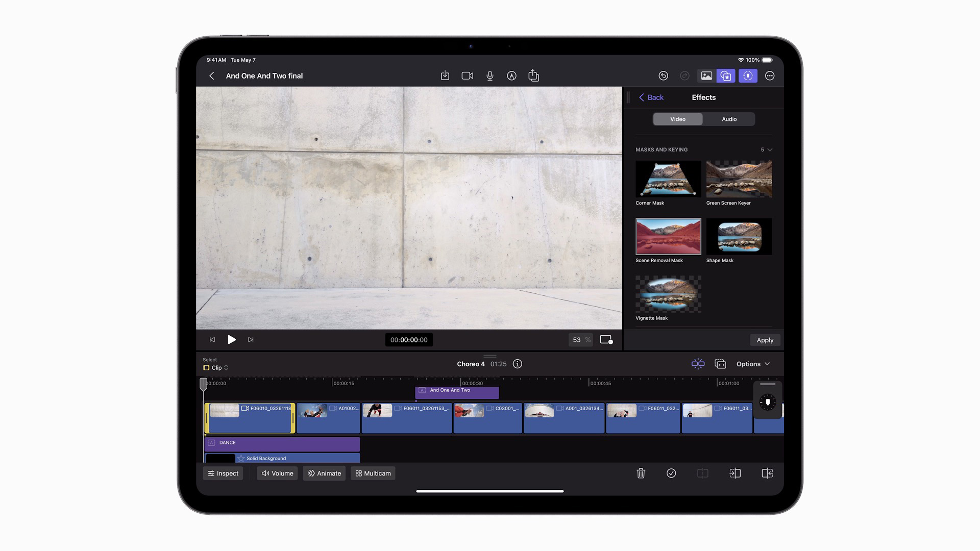The image size is (980, 551).
Task: Select the Video effects tab
Action: [x=677, y=119]
